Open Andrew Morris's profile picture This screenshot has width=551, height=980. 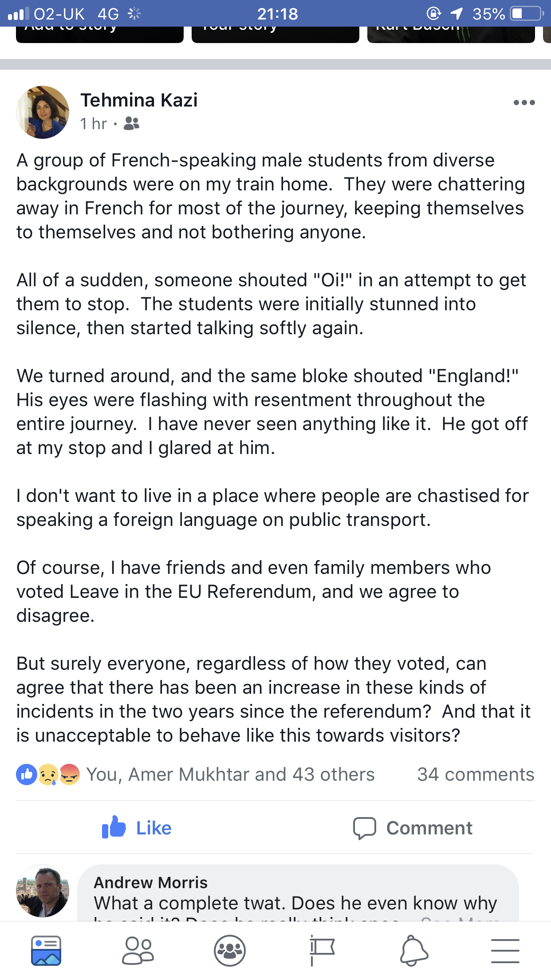[x=43, y=890]
